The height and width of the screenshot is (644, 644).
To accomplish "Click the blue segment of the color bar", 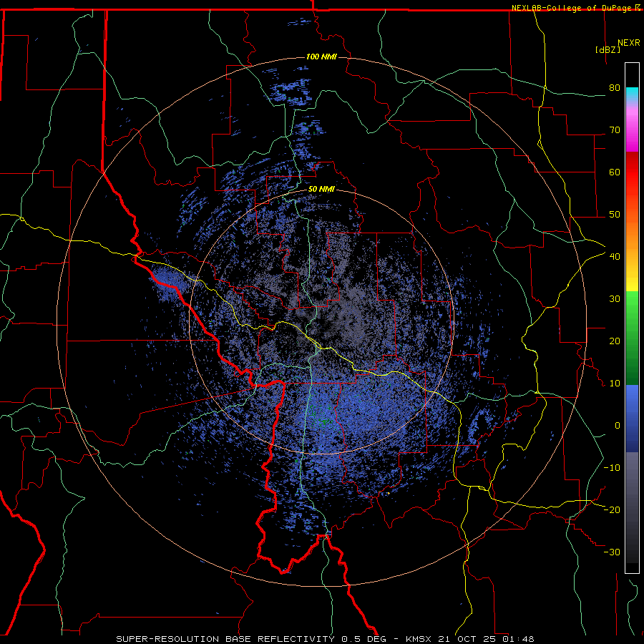I will (x=632, y=419).
